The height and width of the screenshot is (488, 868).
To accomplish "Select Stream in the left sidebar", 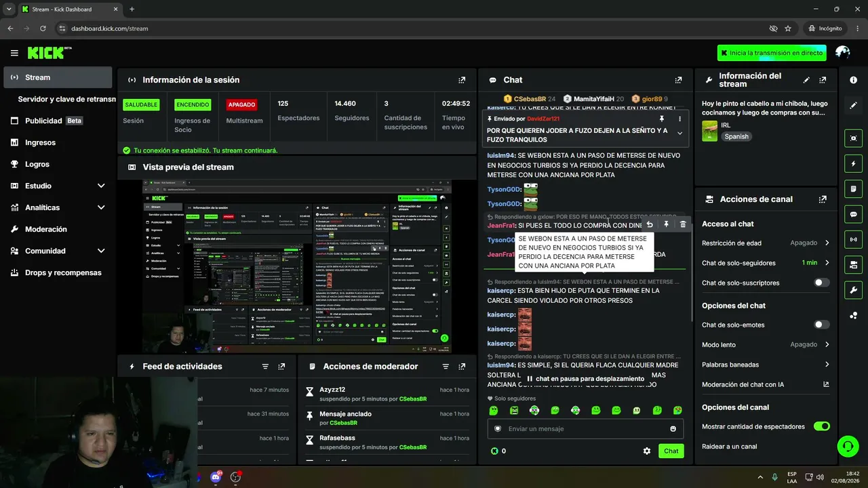I will tap(58, 77).
